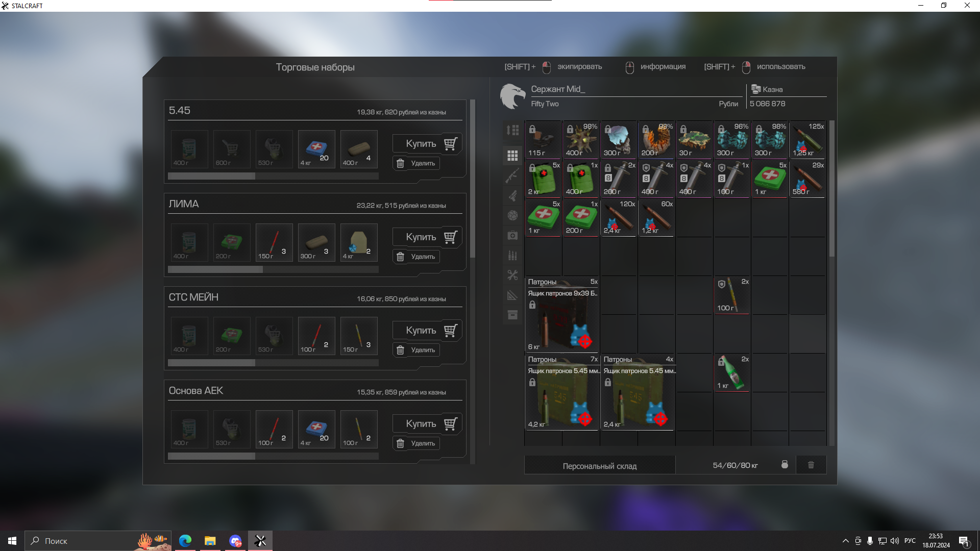Click the 400 г bread x4 in 5.45 set
The height and width of the screenshot is (551, 980).
(359, 149)
